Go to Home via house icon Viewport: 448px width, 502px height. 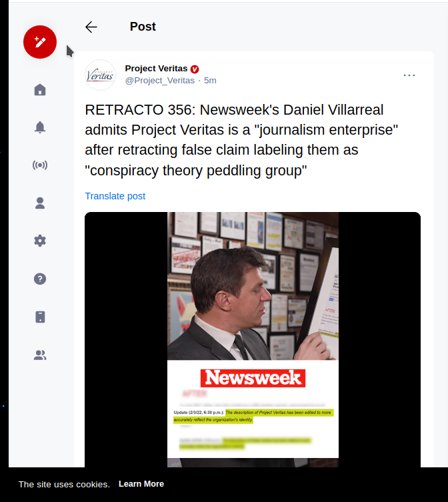point(40,89)
